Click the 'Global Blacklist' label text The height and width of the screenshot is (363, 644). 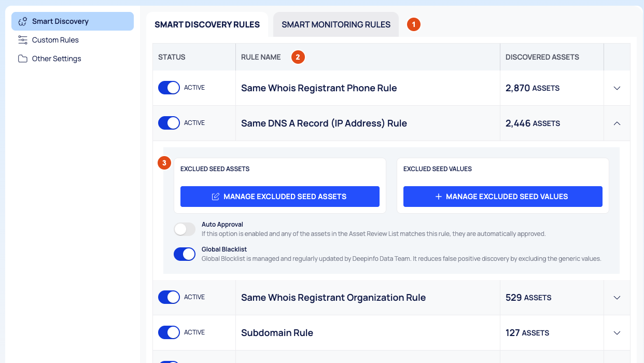click(x=224, y=249)
